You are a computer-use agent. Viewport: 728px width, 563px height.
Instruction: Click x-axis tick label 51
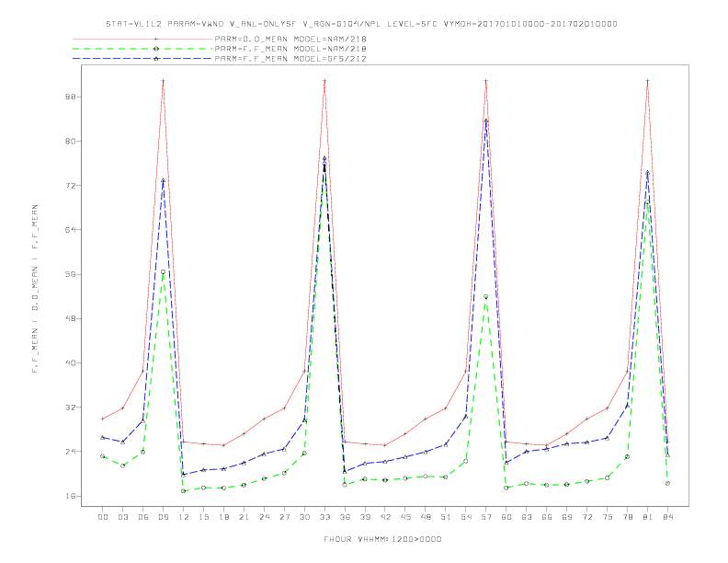[446, 517]
